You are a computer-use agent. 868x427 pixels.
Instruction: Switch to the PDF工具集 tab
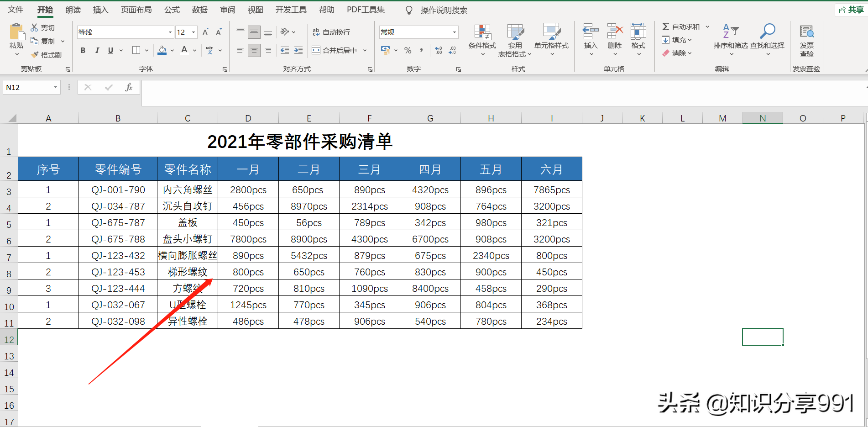366,10
